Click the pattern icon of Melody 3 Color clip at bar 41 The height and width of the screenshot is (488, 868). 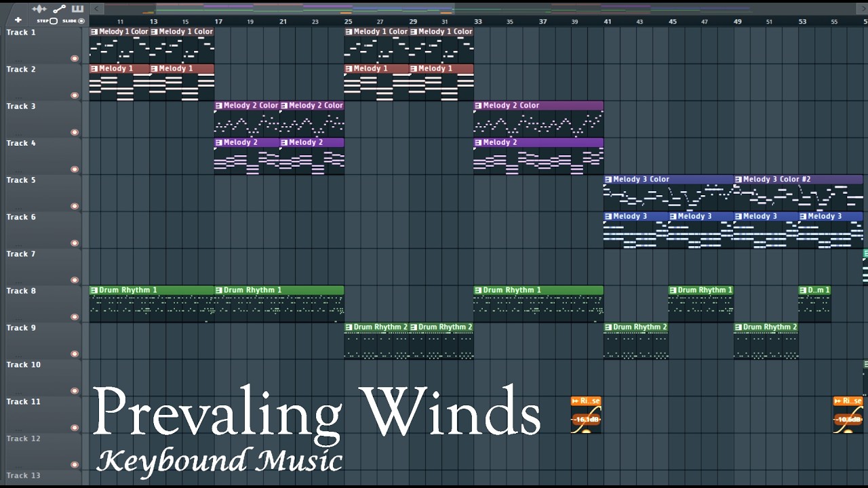point(608,180)
